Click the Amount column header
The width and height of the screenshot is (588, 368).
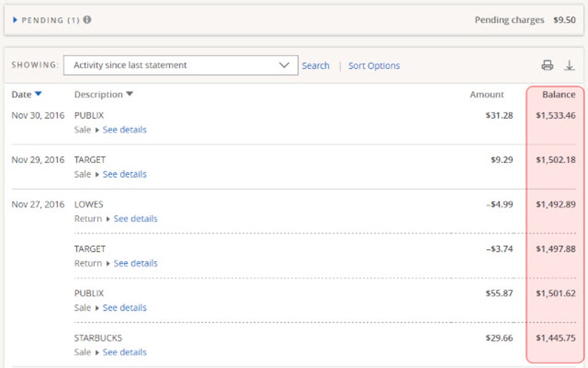tap(487, 94)
